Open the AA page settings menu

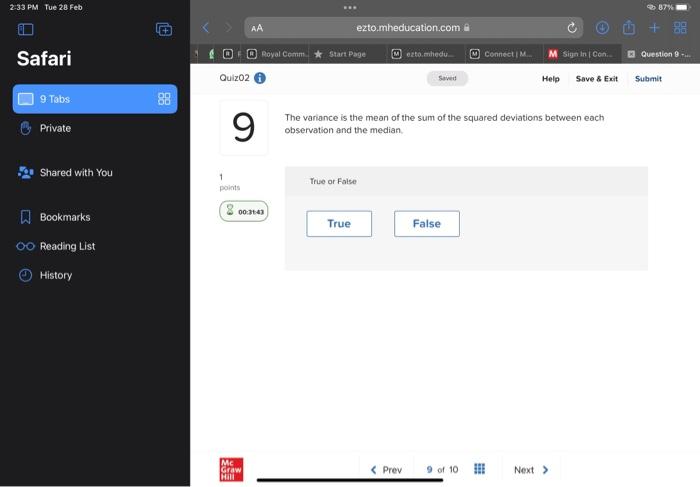(x=257, y=28)
